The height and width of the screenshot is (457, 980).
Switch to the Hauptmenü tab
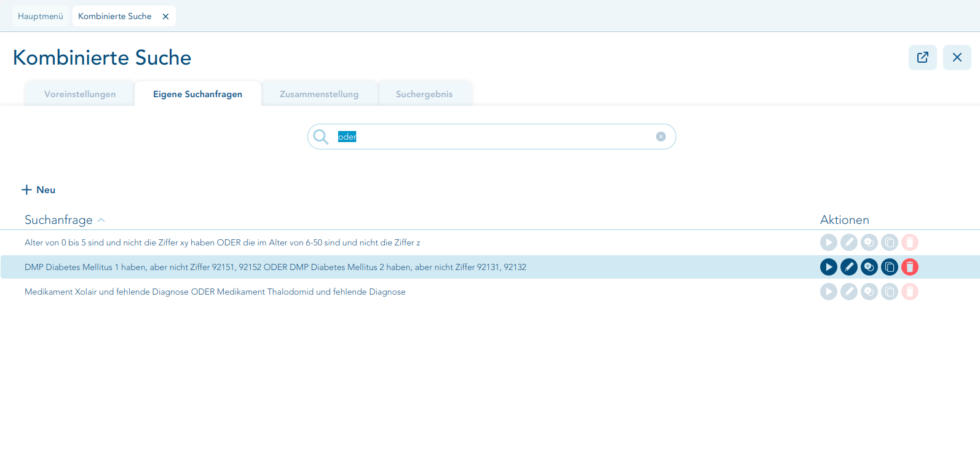(41, 16)
